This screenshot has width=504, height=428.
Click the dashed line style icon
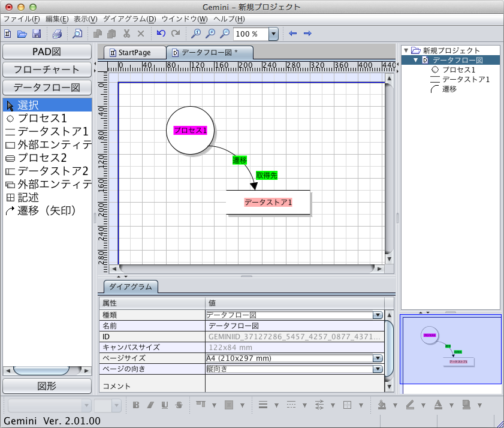291,405
